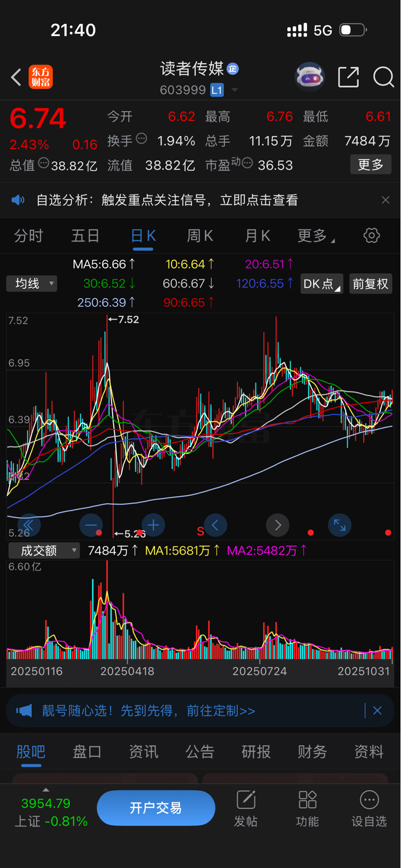
Task: Open the 股吧 tab
Action: (x=31, y=752)
